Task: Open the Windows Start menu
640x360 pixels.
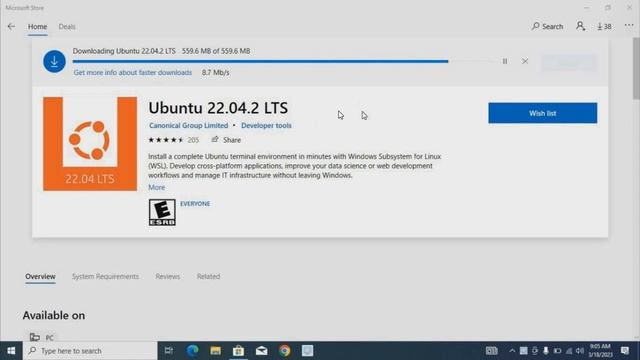Action: pos(11,351)
